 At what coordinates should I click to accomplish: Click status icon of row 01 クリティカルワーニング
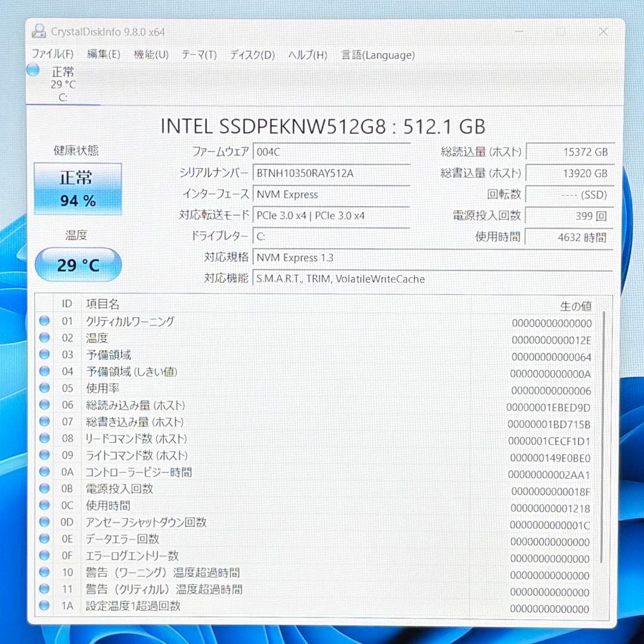pos(44,321)
